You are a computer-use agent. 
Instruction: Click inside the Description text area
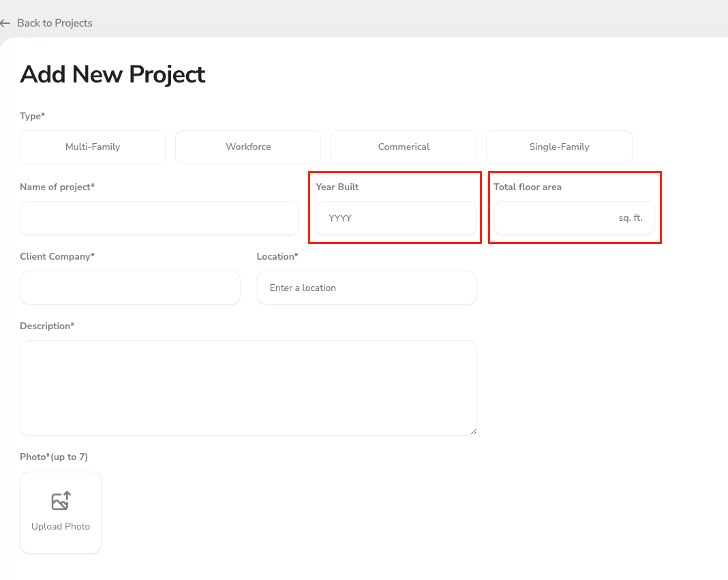click(248, 387)
